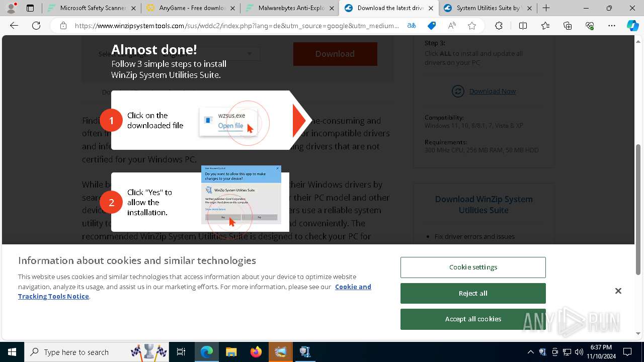Open the Favorites list icon

[545, 26]
